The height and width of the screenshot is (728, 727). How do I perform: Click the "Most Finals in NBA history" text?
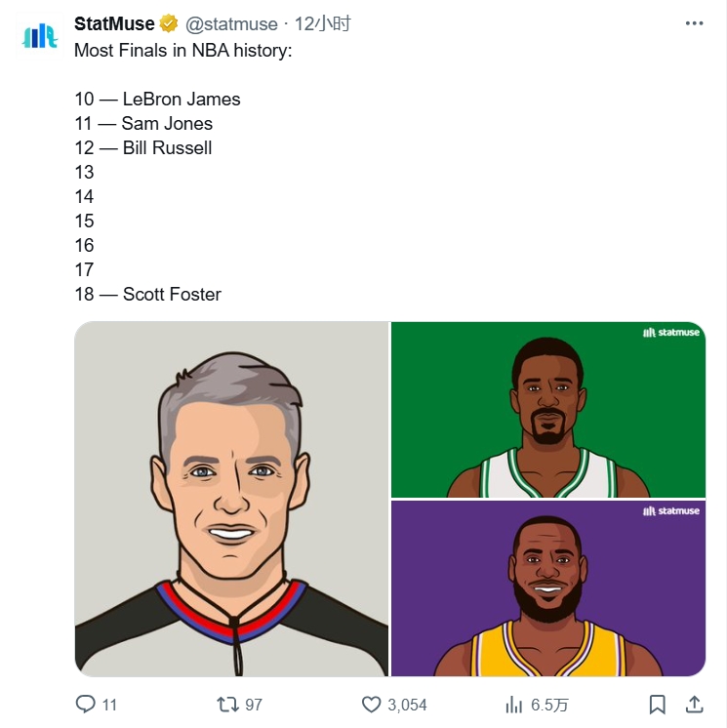point(182,49)
